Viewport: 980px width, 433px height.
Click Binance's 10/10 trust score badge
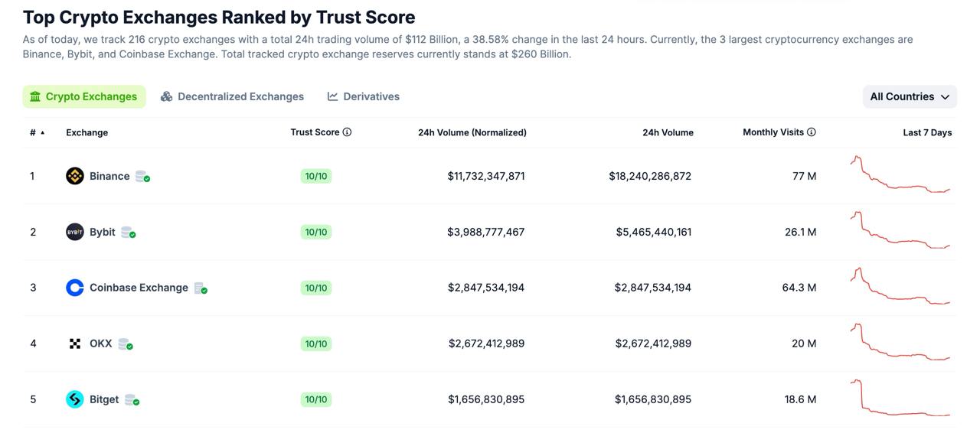[316, 176]
